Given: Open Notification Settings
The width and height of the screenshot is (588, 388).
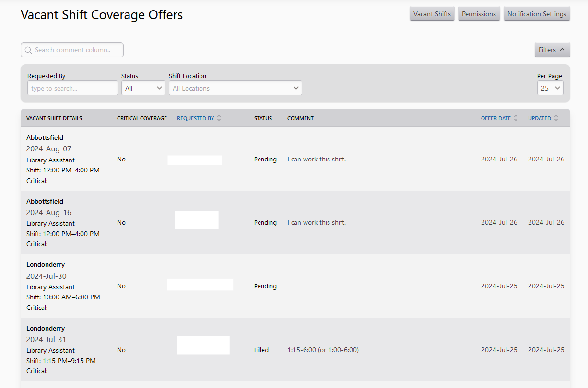Looking at the screenshot, I should [537, 14].
